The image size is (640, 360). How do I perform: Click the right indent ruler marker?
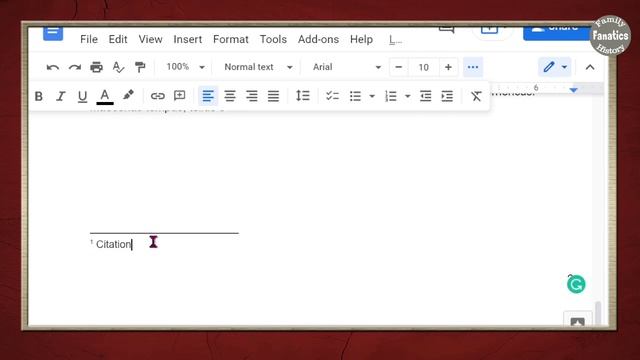573,90
